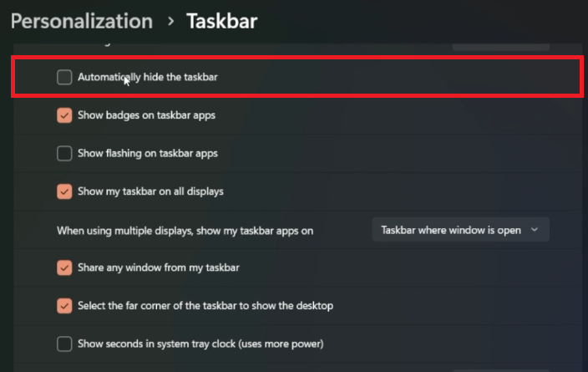Uncheck the Show my taskbar on all displays checkbox
This screenshot has height=372, width=588.
click(64, 191)
